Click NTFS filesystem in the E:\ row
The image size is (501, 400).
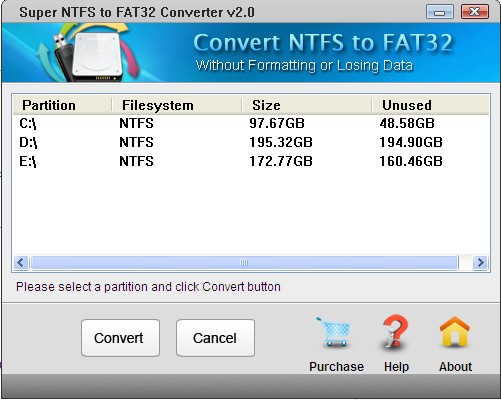[136, 162]
